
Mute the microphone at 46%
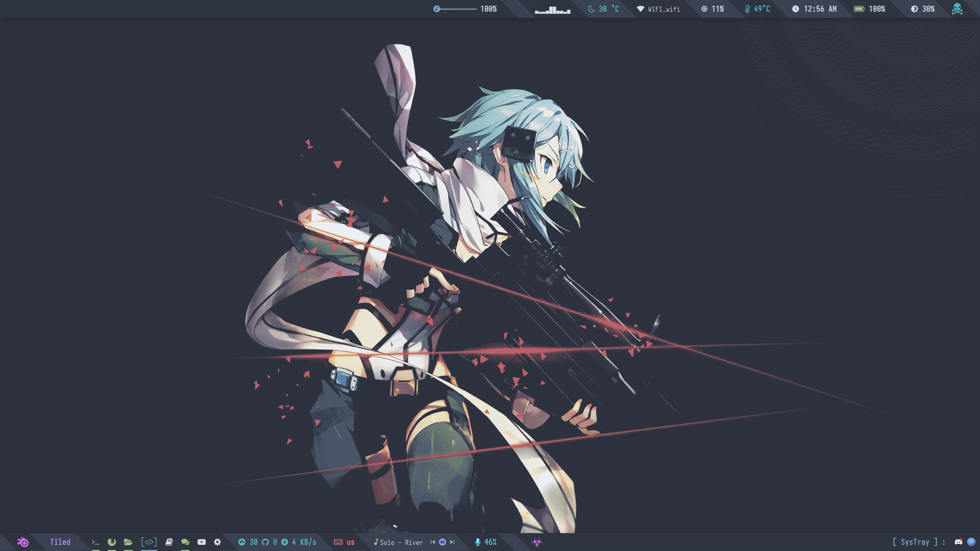point(478,542)
